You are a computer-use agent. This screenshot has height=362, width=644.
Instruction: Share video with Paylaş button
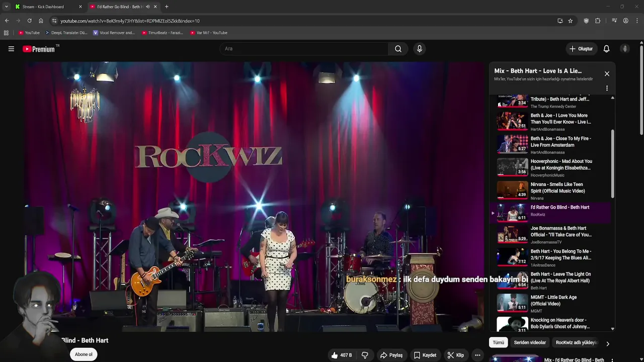pyautogui.click(x=391, y=355)
